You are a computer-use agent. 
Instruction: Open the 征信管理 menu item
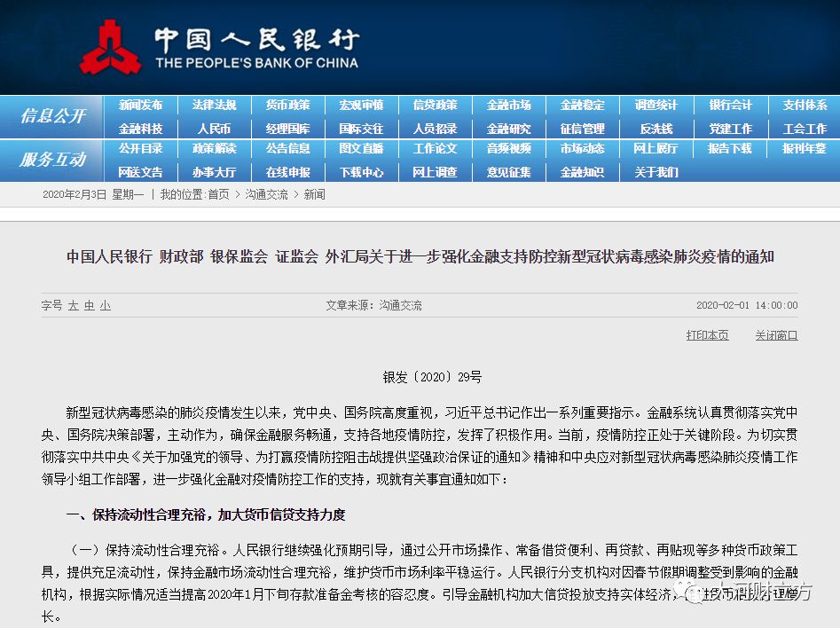point(583,129)
